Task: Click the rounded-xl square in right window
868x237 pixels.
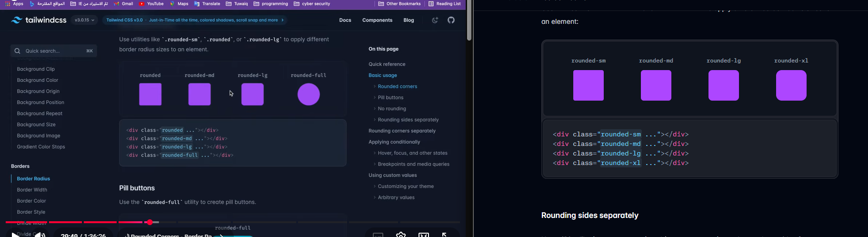Action: (791, 85)
